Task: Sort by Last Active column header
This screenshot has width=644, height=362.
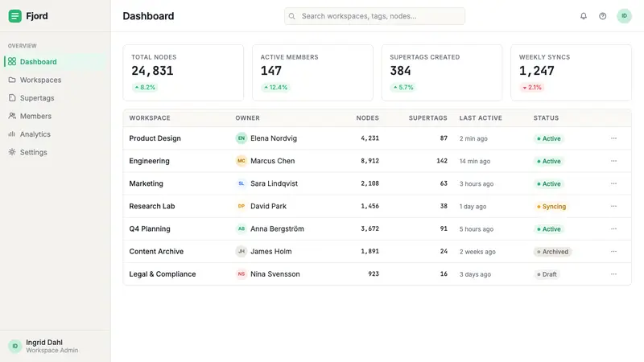Action: (x=481, y=117)
